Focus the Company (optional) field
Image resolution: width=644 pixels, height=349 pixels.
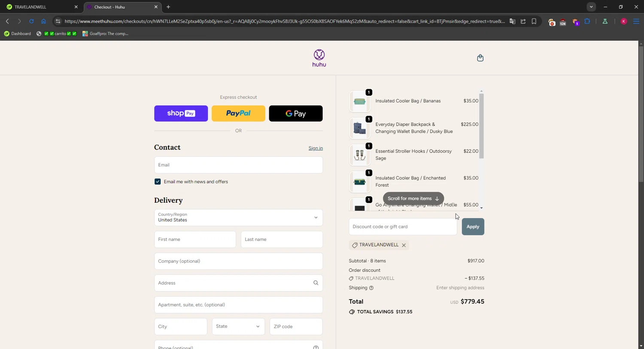(x=238, y=261)
